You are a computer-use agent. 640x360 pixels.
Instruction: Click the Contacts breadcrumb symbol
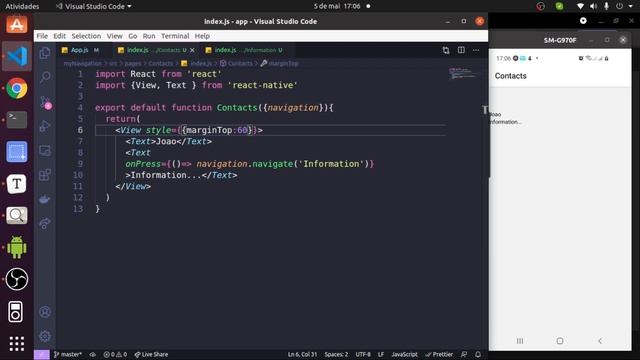coord(236,63)
